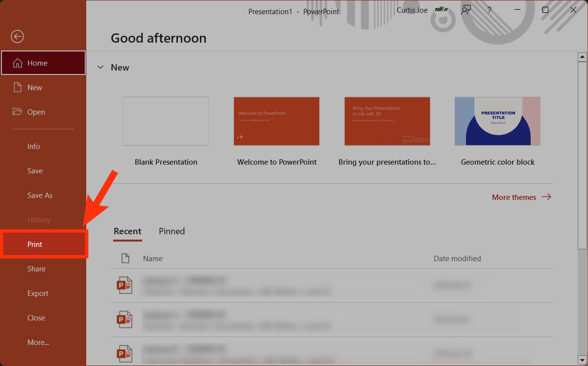The height and width of the screenshot is (366, 588).
Task: Click the Blank Presentation label
Action: [166, 162]
